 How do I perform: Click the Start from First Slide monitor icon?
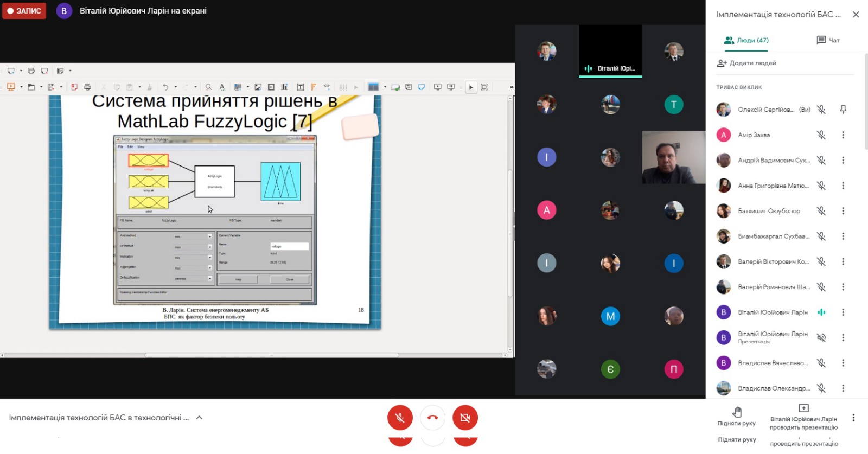pos(438,87)
